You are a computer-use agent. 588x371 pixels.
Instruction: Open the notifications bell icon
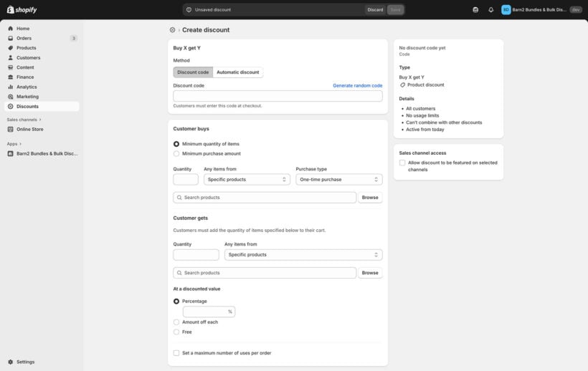click(490, 10)
